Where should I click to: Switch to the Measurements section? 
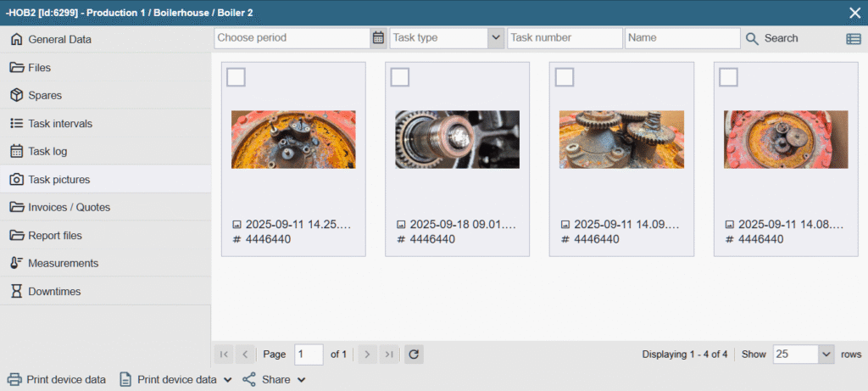tap(63, 263)
